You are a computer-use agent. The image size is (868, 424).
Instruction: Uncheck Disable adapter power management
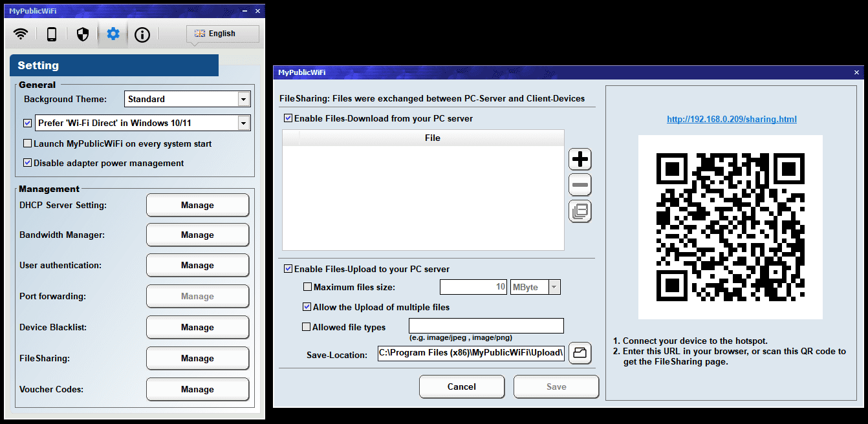28,163
